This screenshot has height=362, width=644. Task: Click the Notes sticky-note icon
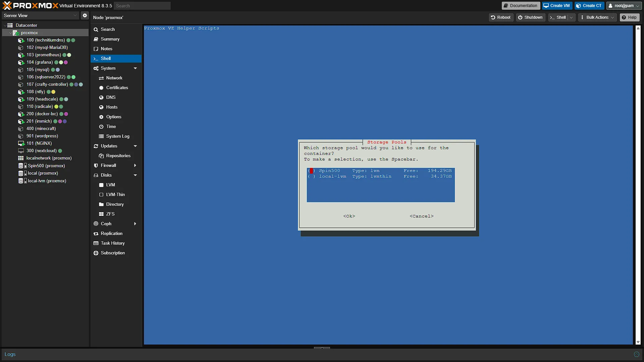click(x=96, y=49)
